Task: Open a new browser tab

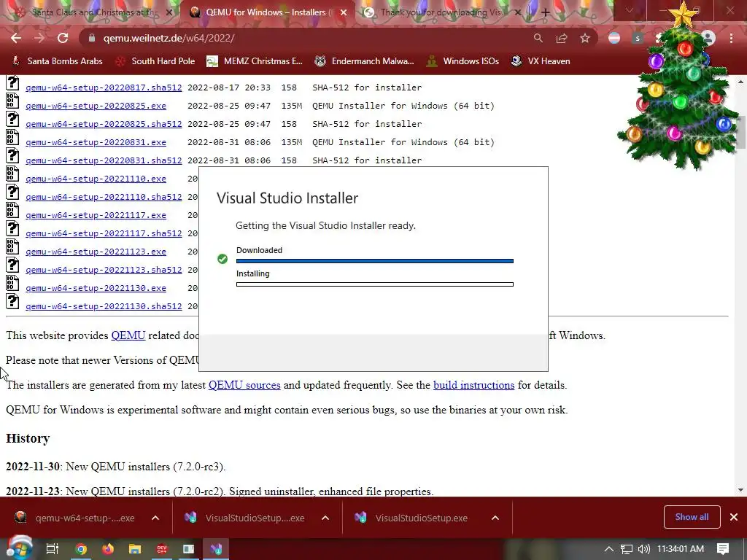Action: tap(546, 12)
